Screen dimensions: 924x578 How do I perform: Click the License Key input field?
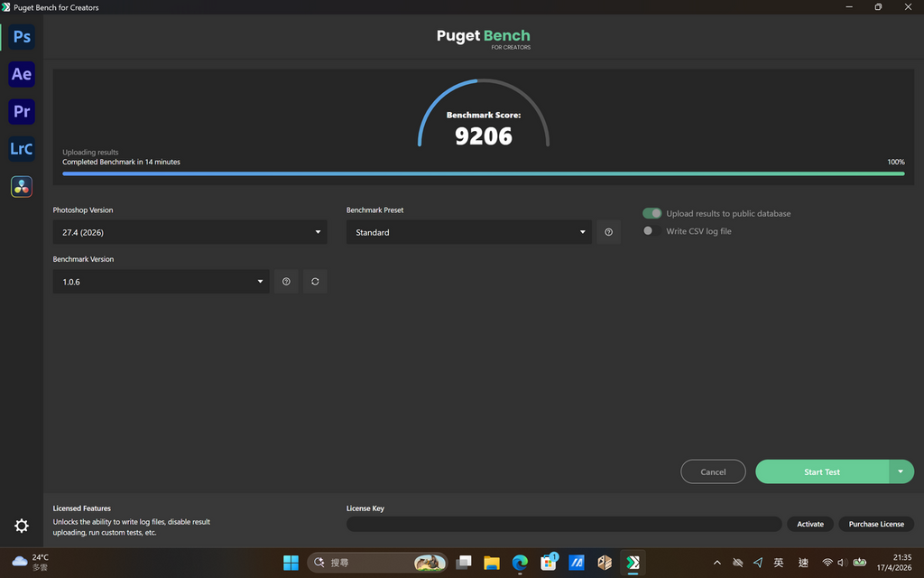pyautogui.click(x=564, y=524)
